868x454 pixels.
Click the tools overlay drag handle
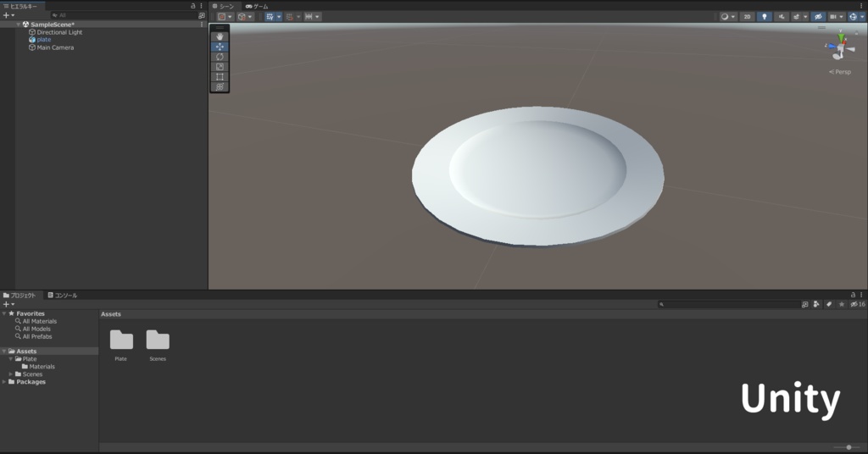[x=220, y=27]
